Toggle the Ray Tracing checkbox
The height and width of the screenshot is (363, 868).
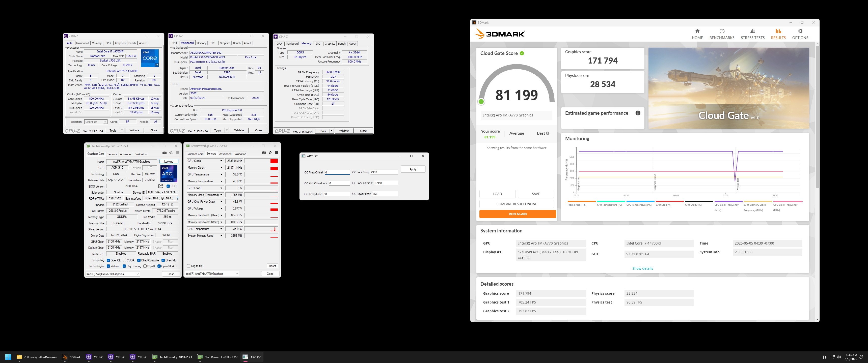[124, 266]
